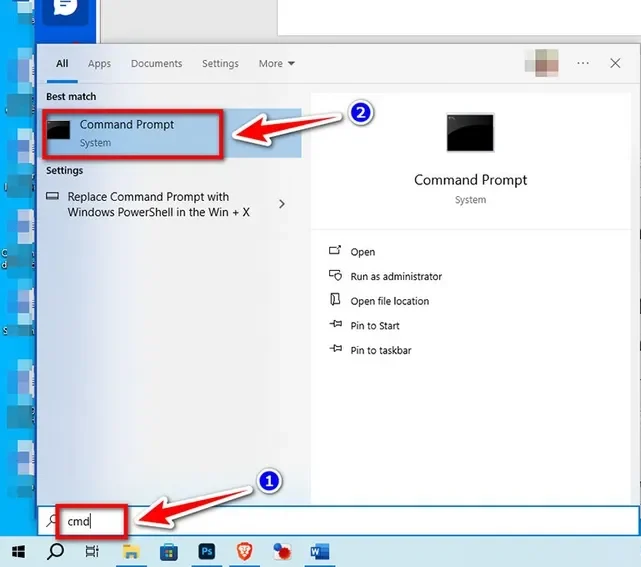Choose Run as administrator
This screenshot has height=567, width=641.
(396, 277)
